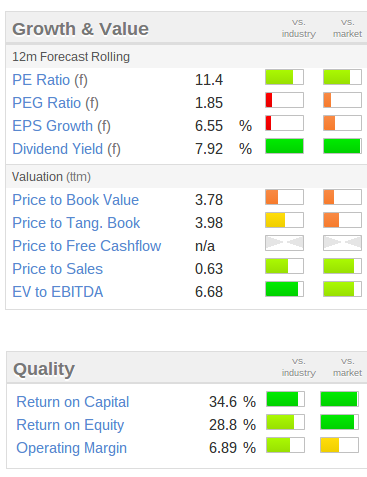Open the EV to EBITDA link
The width and height of the screenshot is (367, 477).
58,292
